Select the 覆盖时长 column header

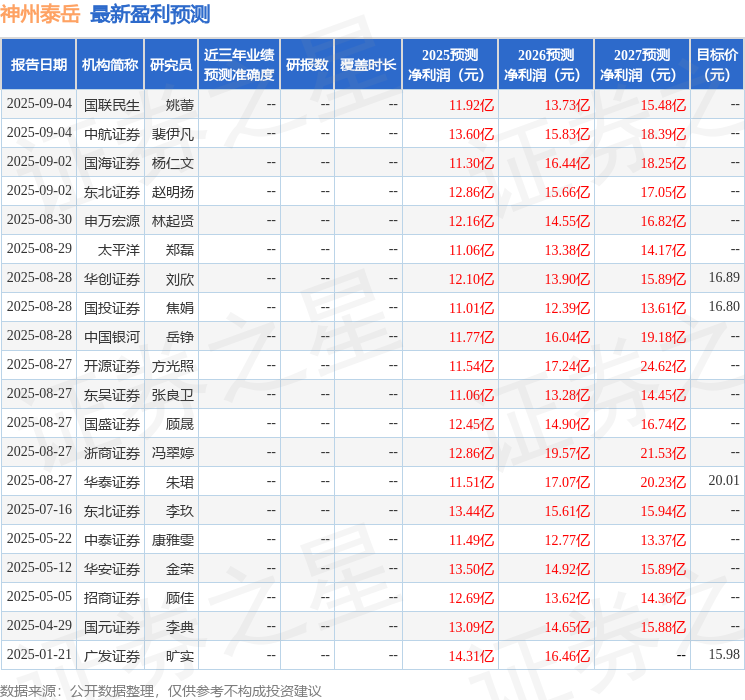[x=368, y=65]
